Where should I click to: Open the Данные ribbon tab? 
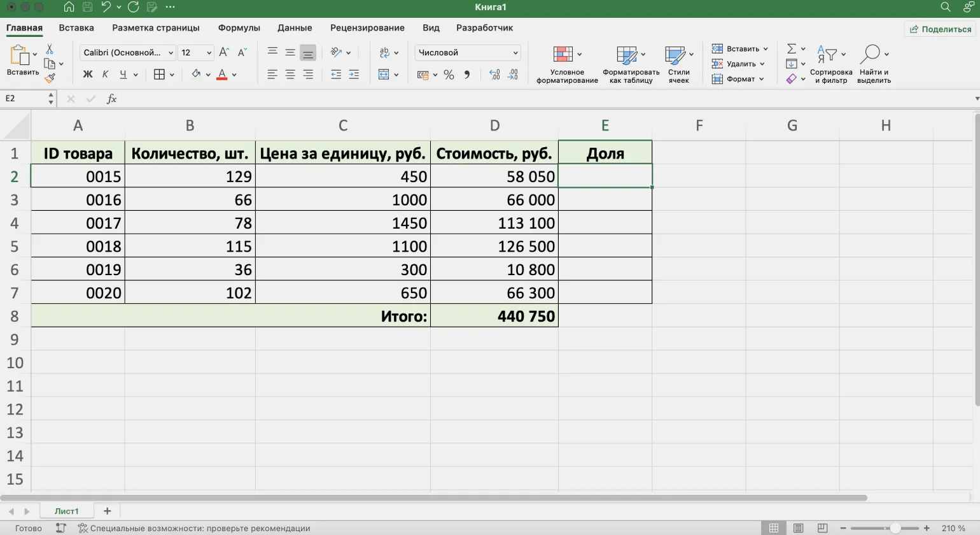295,28
